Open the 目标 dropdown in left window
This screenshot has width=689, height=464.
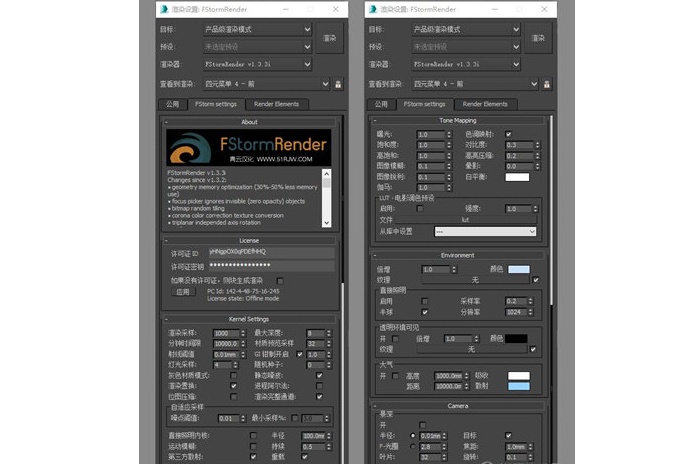259,30
